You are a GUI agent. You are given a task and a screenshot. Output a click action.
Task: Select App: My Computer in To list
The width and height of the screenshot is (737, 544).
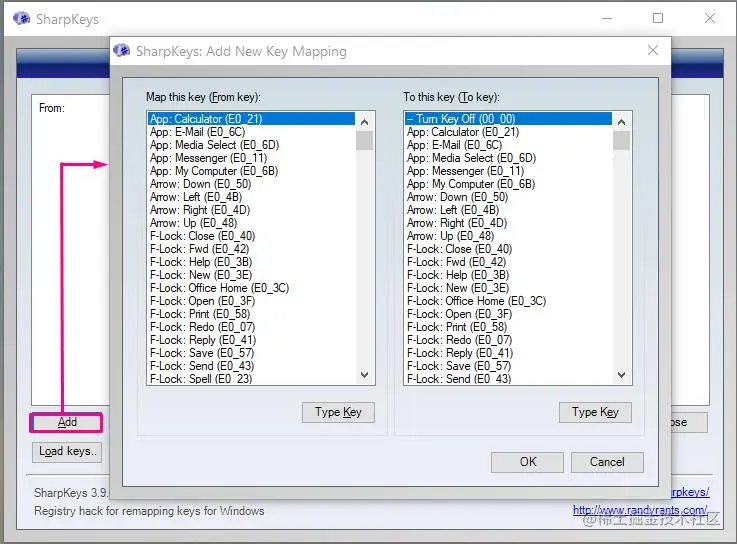(x=509, y=184)
